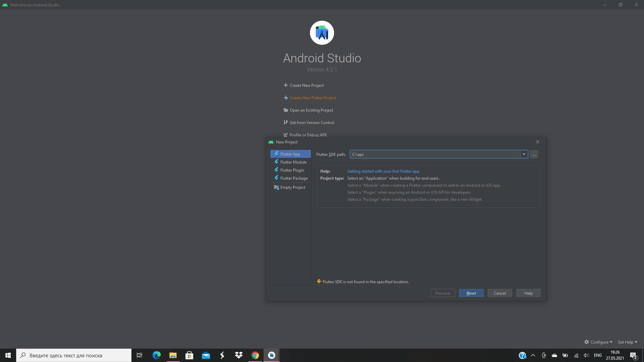Open the Configure dropdown menu
The width and height of the screenshot is (644, 362).
[598, 342]
